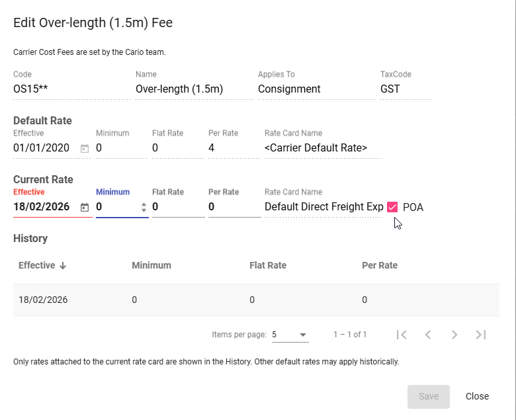Click the History Per Rate cell of the 18/02/2026 row
This screenshot has width=516, height=420.
[365, 300]
